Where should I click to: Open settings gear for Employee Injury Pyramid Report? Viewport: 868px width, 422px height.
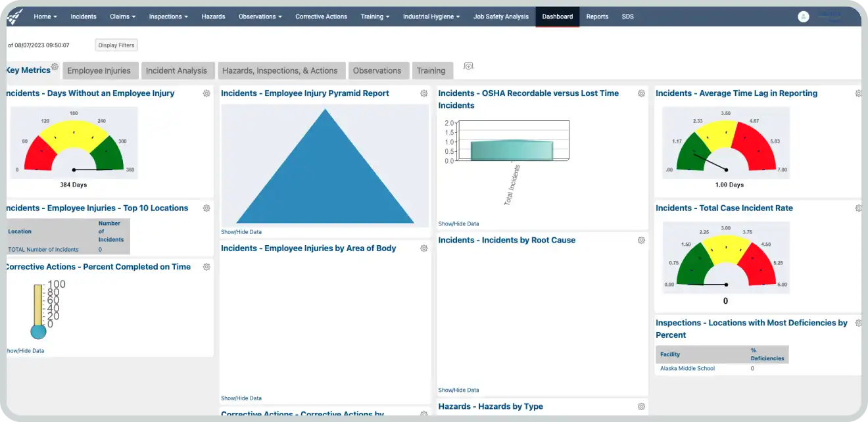424,93
